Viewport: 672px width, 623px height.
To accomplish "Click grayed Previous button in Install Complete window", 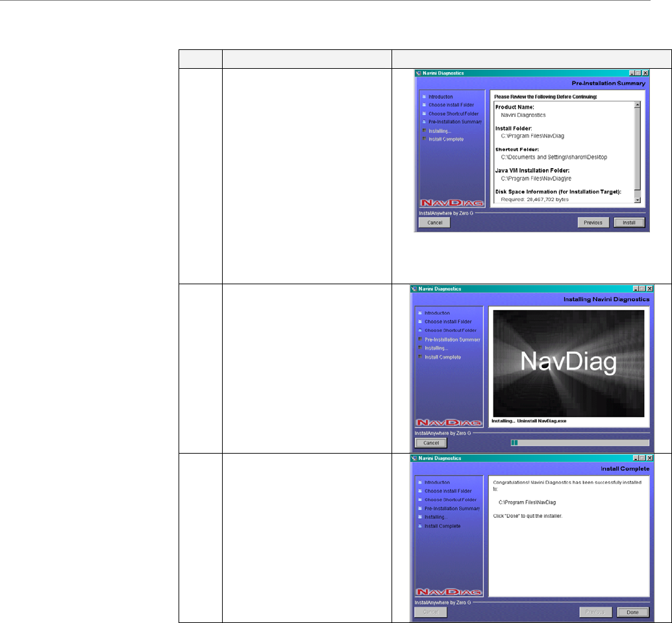I will click(595, 612).
